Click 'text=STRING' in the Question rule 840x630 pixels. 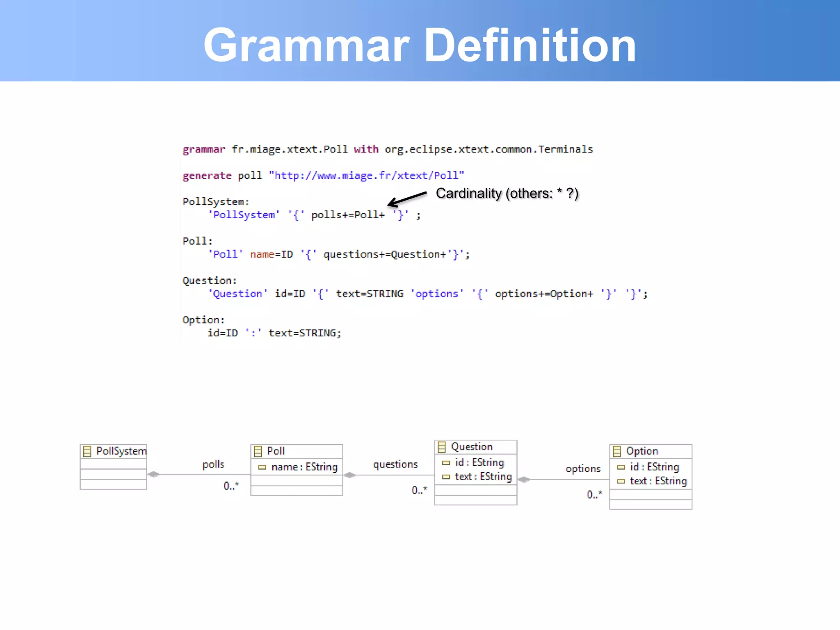[370, 294]
